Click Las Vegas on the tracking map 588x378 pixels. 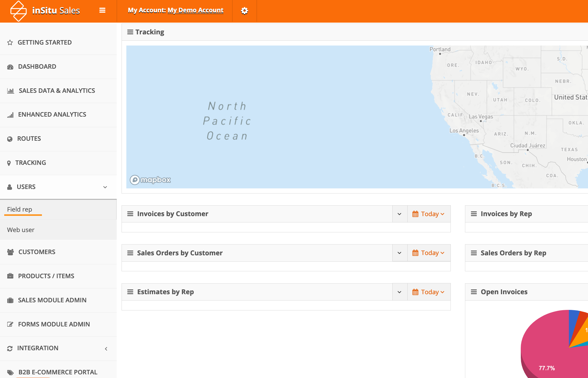tap(481, 117)
